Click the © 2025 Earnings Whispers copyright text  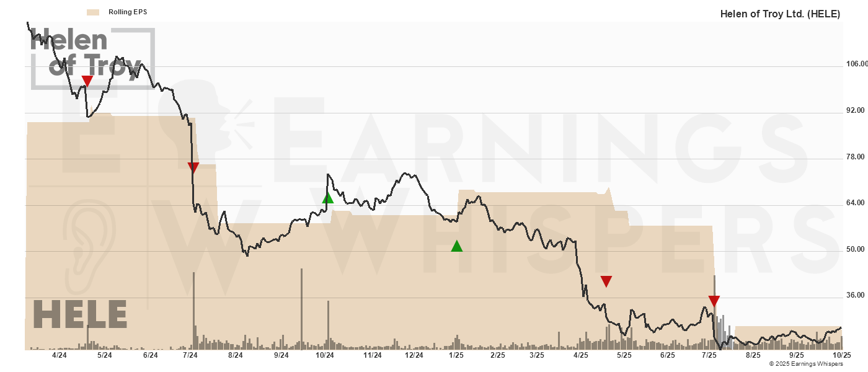[x=806, y=364]
